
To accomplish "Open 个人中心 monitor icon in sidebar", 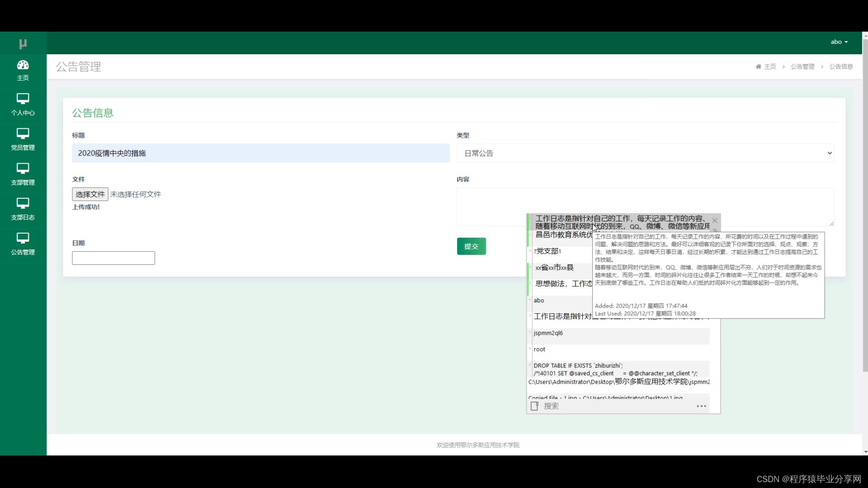I will (x=23, y=99).
